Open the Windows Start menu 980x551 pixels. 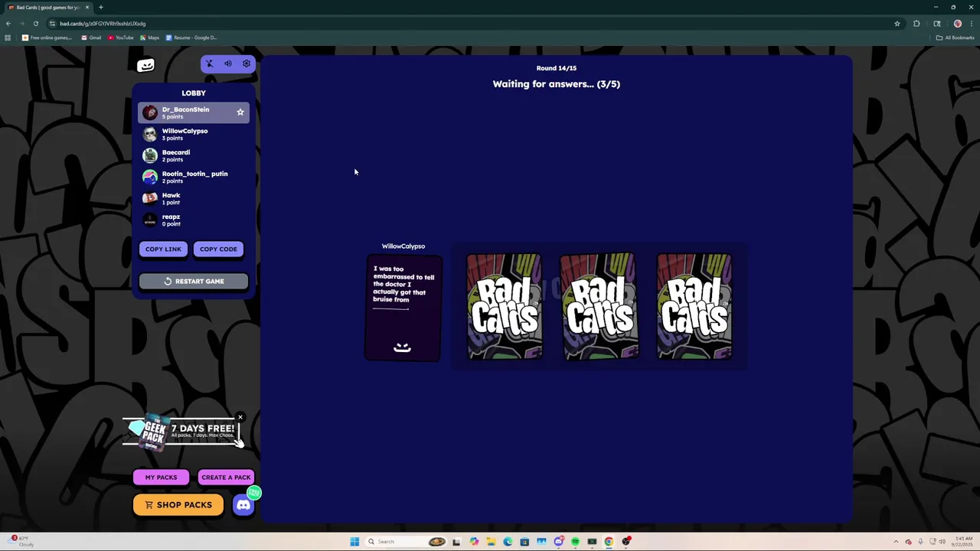tap(354, 542)
